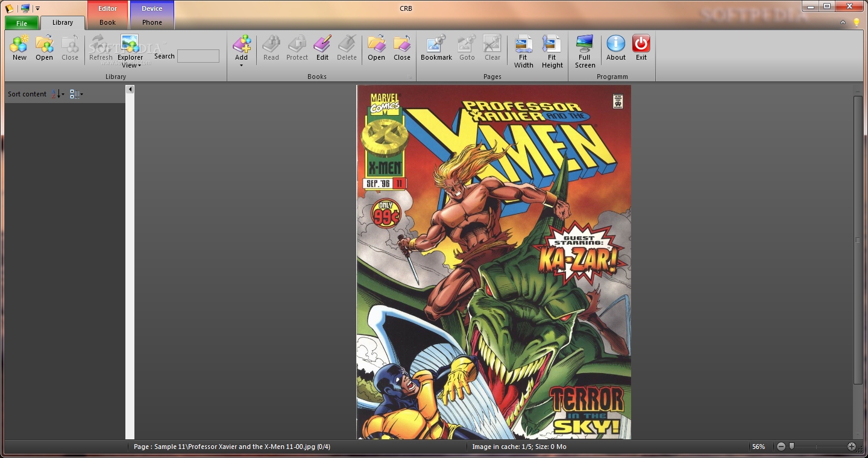Screen dimensions: 868x458
Task: Minimize the ribbon with the chevron
Action: point(843,22)
